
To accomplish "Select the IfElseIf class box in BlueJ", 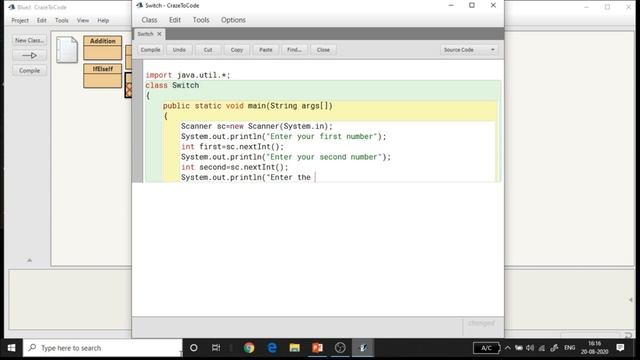I will (x=102, y=76).
